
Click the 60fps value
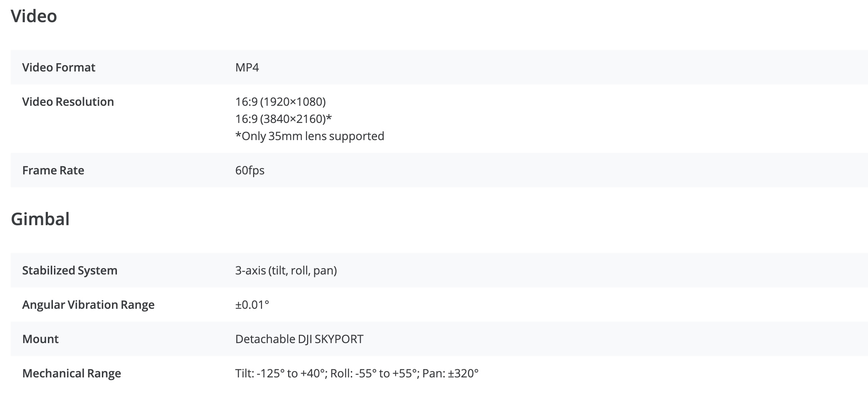250,170
